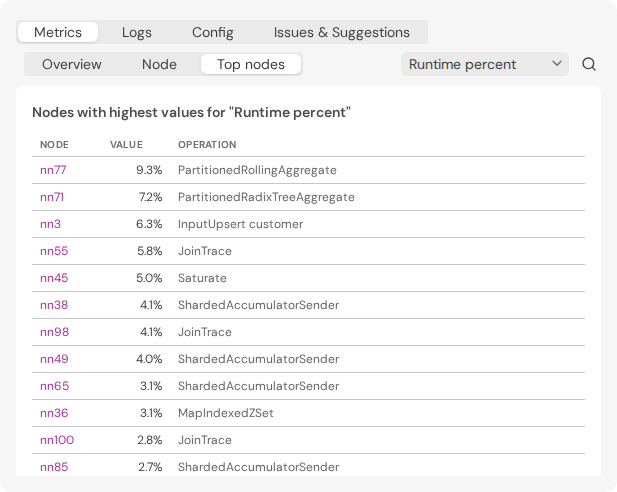Click the OPERATION column header

207,144
